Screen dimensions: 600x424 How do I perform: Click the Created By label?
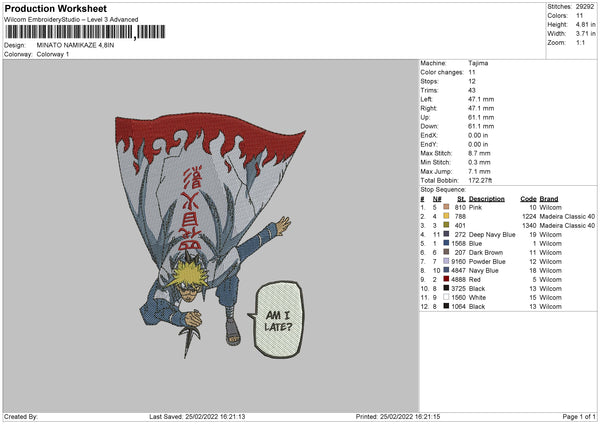point(21,416)
